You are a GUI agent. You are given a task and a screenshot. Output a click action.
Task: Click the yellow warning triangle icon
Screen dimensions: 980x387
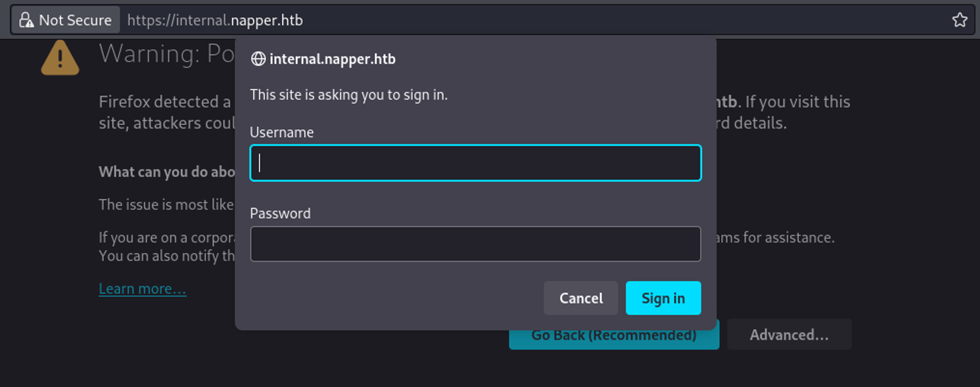[x=60, y=58]
